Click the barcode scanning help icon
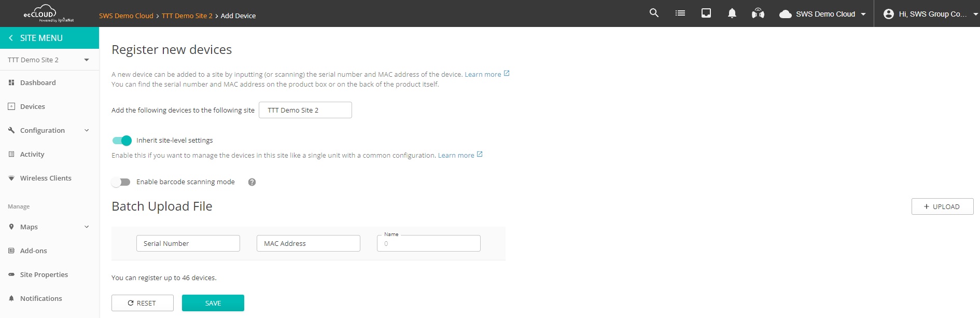The image size is (980, 318). coord(252,182)
